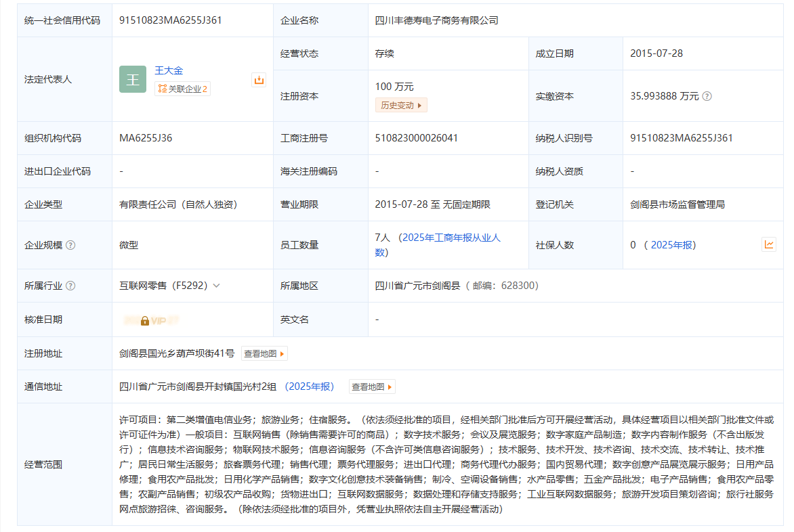Image resolution: width=794 pixels, height=532 pixels.
Task: Open the 2025年报 link in 通信地址
Action: tap(310, 387)
